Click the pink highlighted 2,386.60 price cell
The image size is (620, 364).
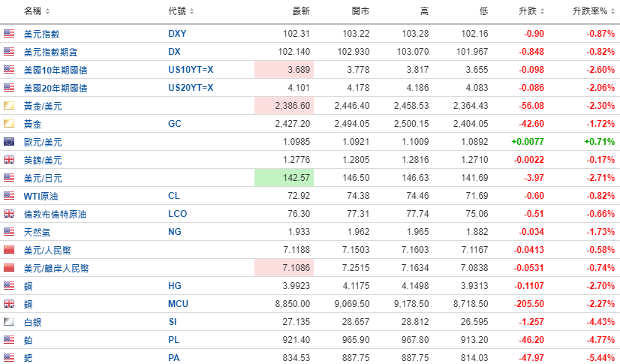coord(284,106)
